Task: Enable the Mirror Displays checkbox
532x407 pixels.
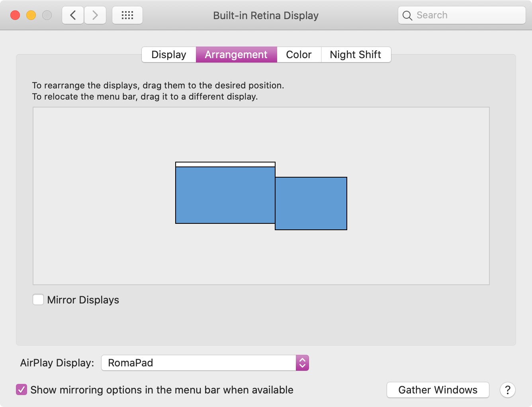Action: coord(38,299)
